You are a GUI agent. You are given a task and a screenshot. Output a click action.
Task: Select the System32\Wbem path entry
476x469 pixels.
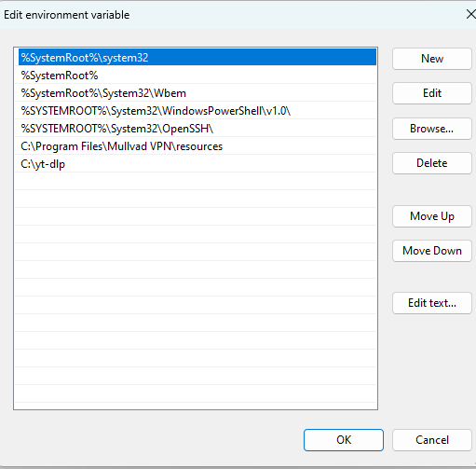197,93
